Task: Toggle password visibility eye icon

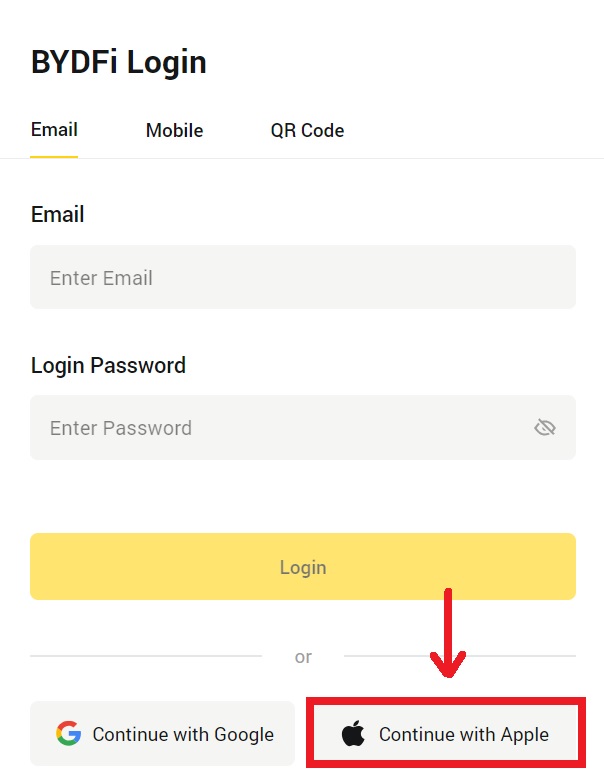Action: point(544,428)
